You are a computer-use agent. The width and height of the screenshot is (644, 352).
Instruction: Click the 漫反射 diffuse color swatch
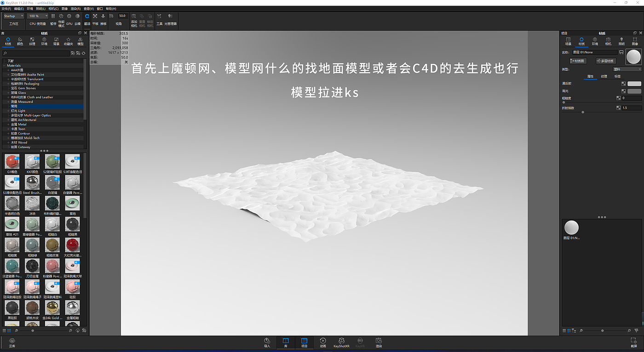(634, 84)
